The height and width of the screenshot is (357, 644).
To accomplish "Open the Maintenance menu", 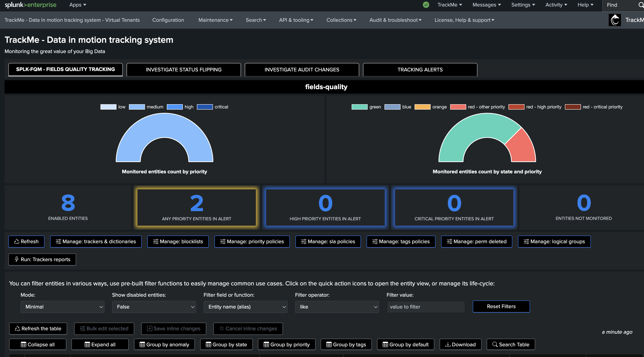I will point(215,20).
